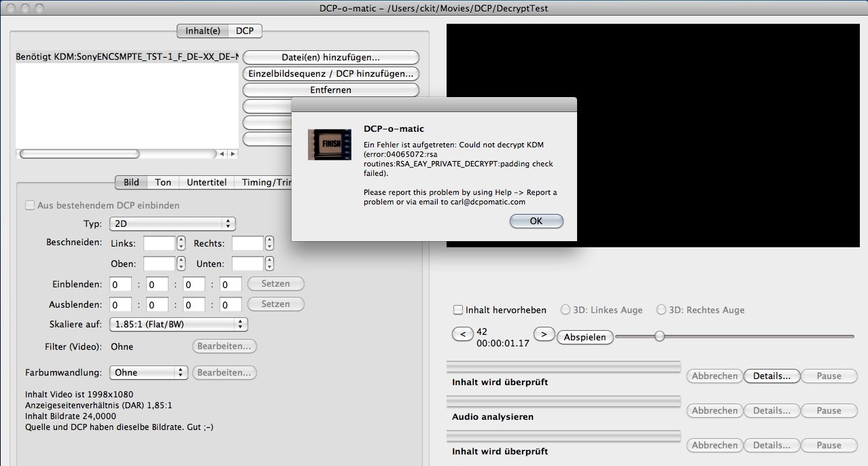Click the film strip icon in error dialog
The image size is (868, 466).
(328, 145)
